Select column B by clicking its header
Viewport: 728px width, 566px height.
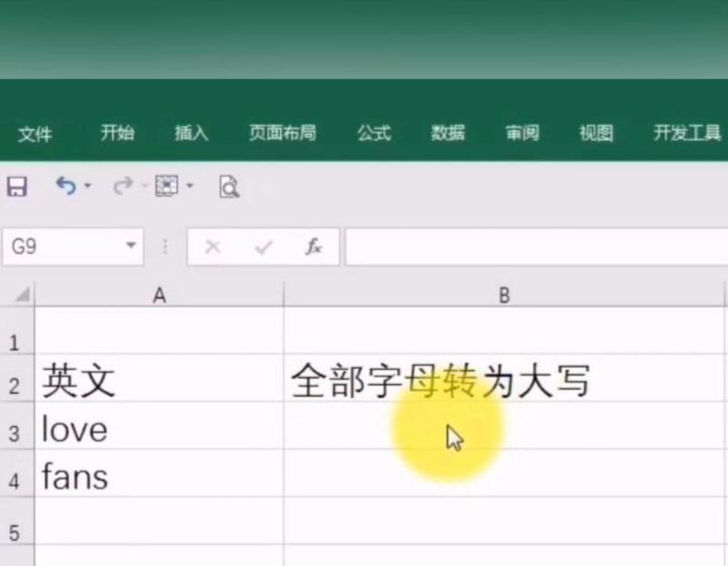click(505, 295)
